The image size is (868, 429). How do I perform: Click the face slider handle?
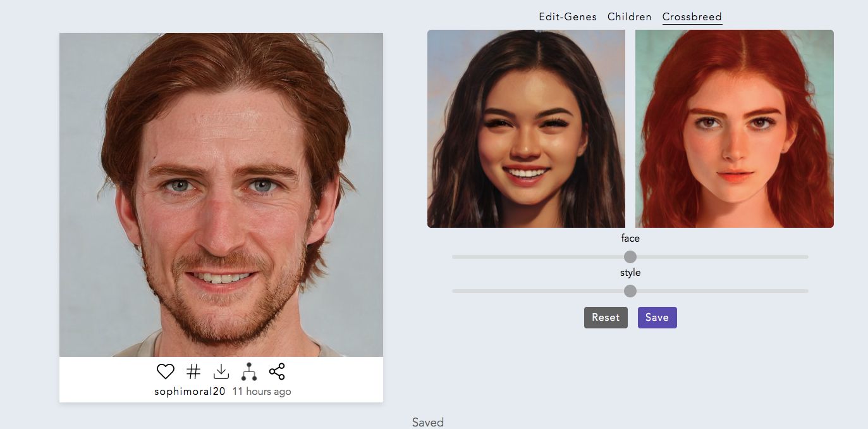pos(630,257)
